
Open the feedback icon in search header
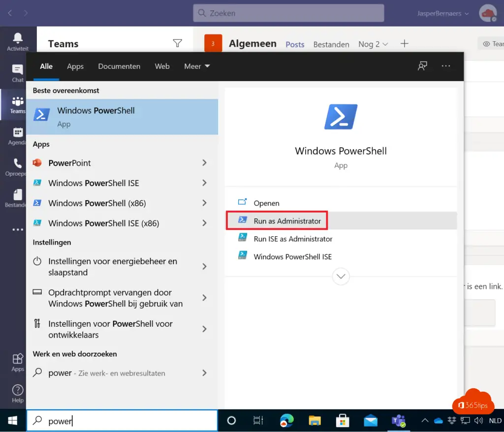tap(422, 66)
